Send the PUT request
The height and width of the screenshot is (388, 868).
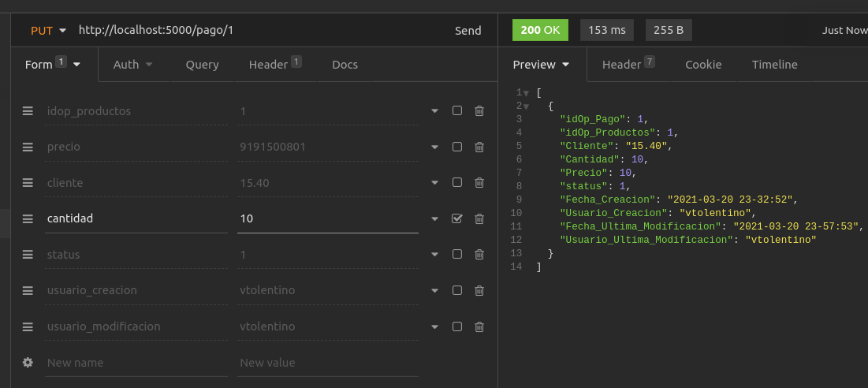(468, 31)
